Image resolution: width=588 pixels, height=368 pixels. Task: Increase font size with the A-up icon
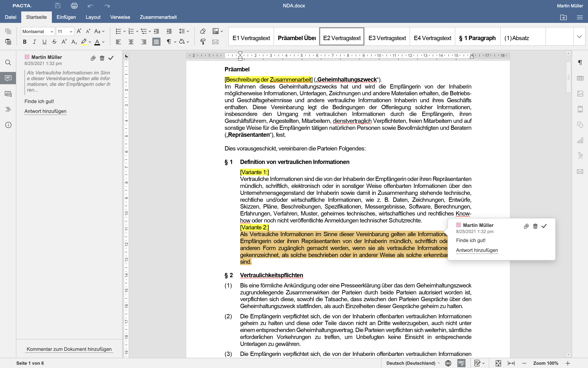79,31
